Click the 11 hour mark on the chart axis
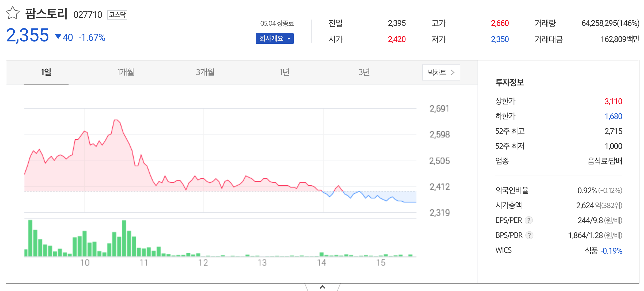This screenshot has height=291, width=644. pyautogui.click(x=144, y=263)
